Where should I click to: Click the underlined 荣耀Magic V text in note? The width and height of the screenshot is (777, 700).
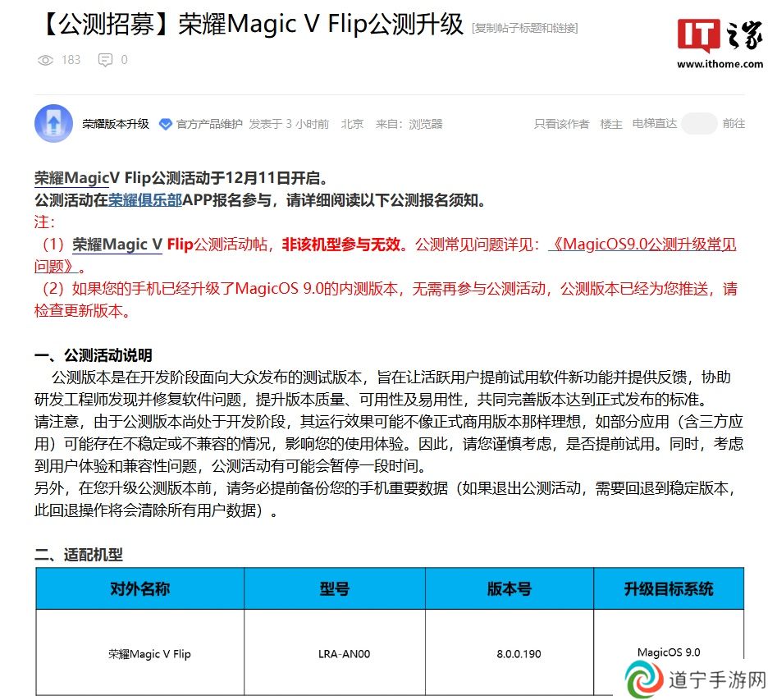coord(117,245)
